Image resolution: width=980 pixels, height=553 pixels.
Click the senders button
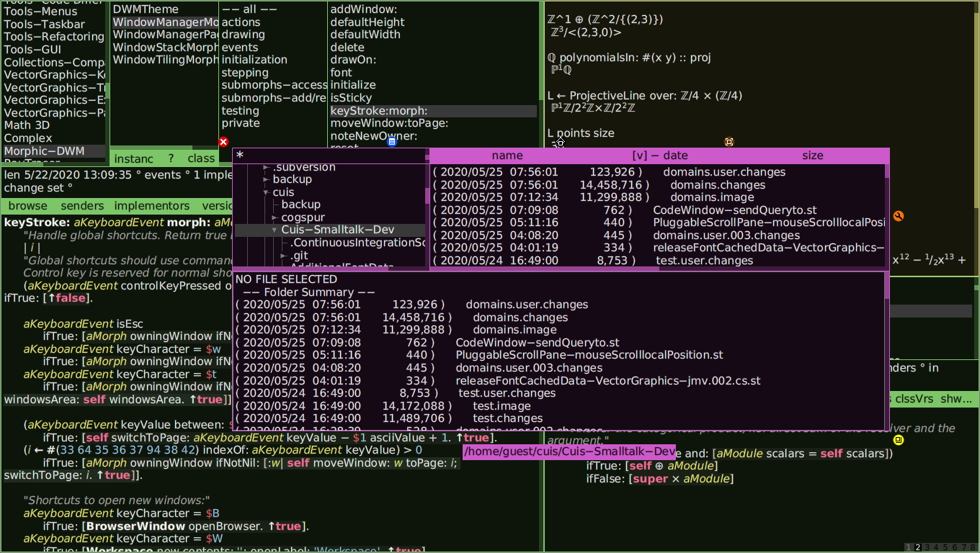point(82,206)
